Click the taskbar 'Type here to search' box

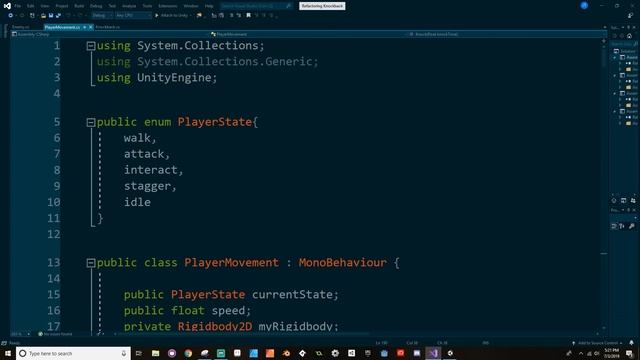[73, 353]
